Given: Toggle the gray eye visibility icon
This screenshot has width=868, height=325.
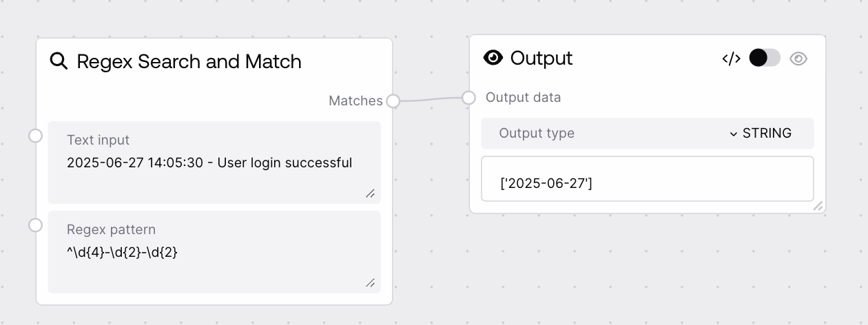Looking at the screenshot, I should pos(798,59).
